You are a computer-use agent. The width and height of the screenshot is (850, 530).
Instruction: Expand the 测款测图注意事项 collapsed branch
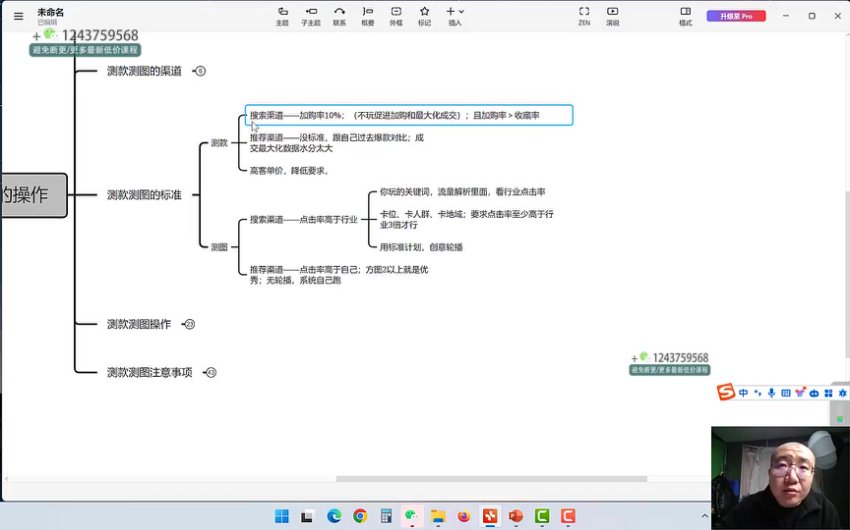tap(210, 372)
